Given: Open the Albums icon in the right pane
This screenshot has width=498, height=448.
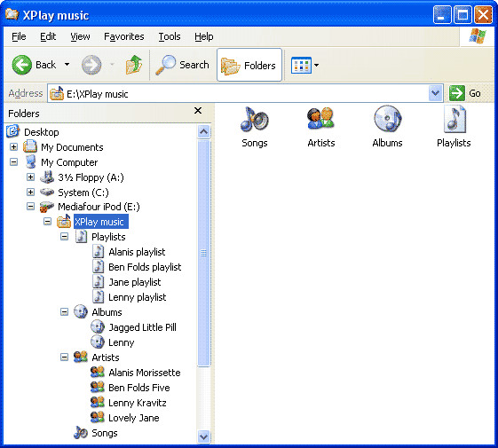Looking at the screenshot, I should [387, 119].
